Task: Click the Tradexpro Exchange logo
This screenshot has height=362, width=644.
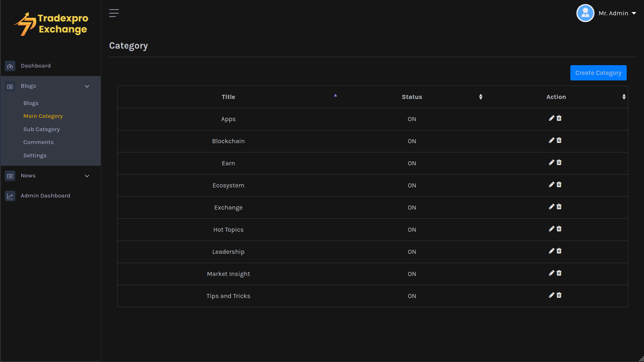Action: [x=51, y=24]
